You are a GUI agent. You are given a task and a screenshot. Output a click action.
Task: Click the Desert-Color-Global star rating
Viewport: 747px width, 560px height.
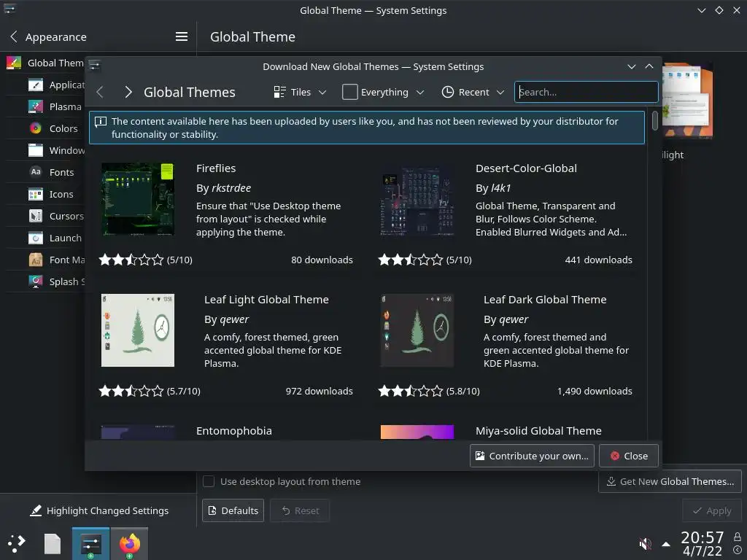pos(410,260)
